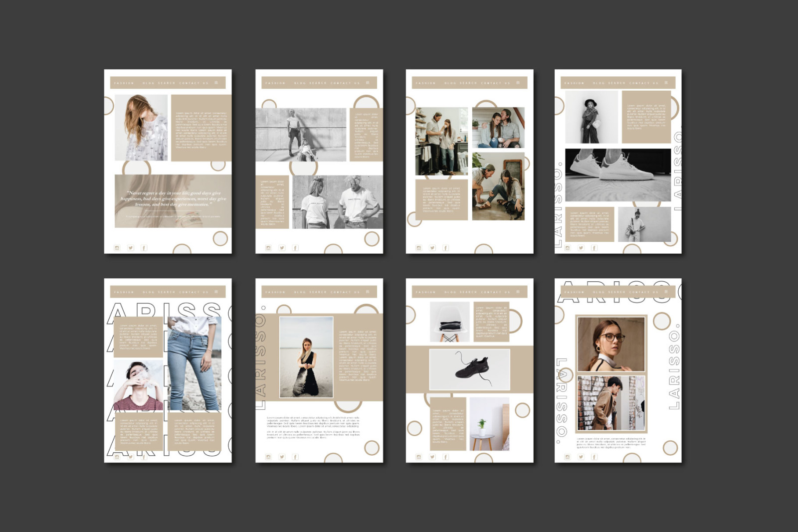Select the black sneaker with laces photo

point(469,369)
